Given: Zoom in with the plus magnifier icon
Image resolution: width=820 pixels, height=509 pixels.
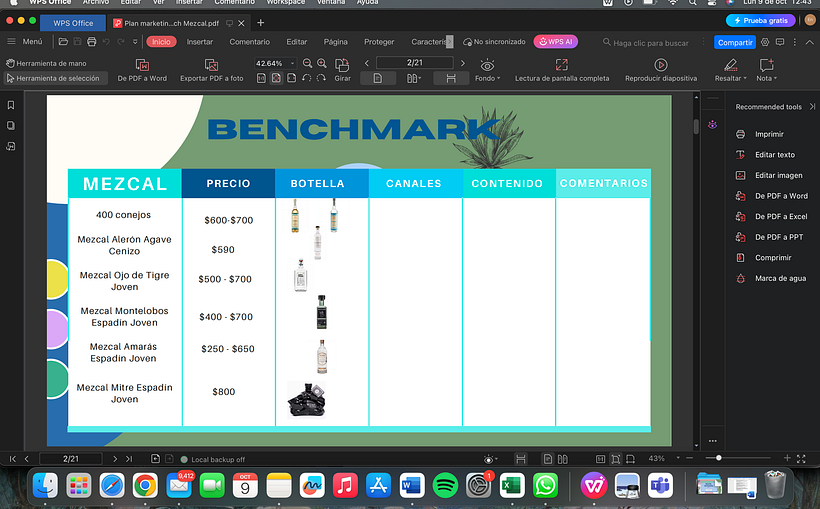Looking at the screenshot, I should click(322, 63).
